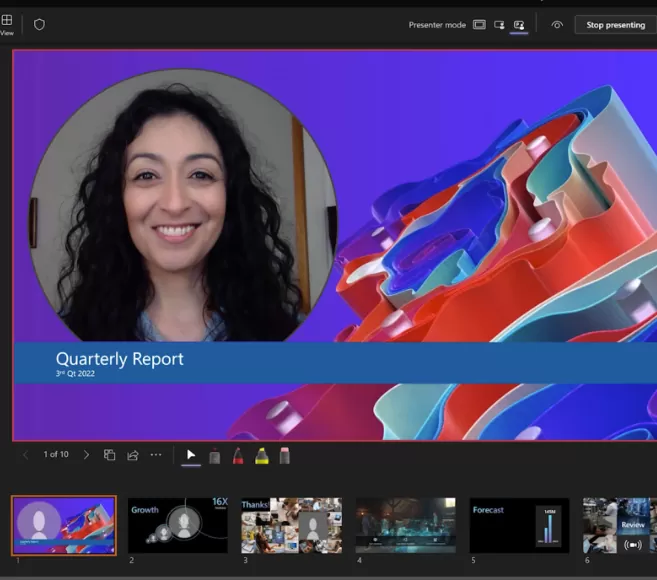Select the standout presenter mode icon
This screenshot has width=657, height=580.
(519, 24)
